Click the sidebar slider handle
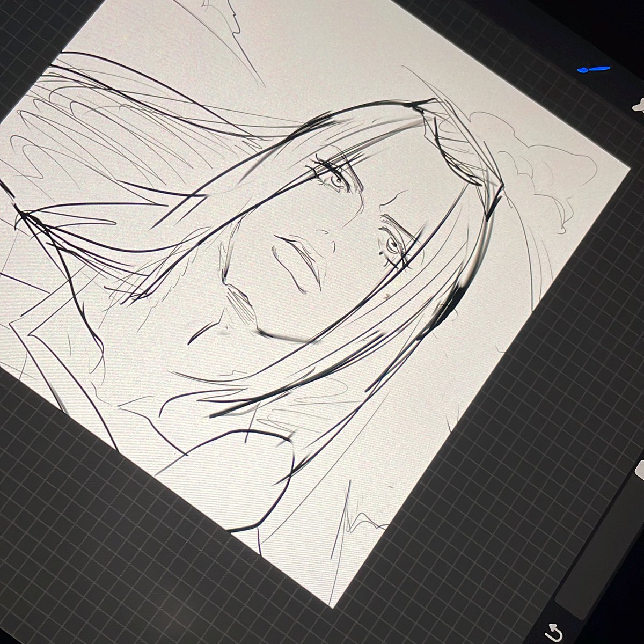The height and width of the screenshot is (644, 644). tap(639, 470)
